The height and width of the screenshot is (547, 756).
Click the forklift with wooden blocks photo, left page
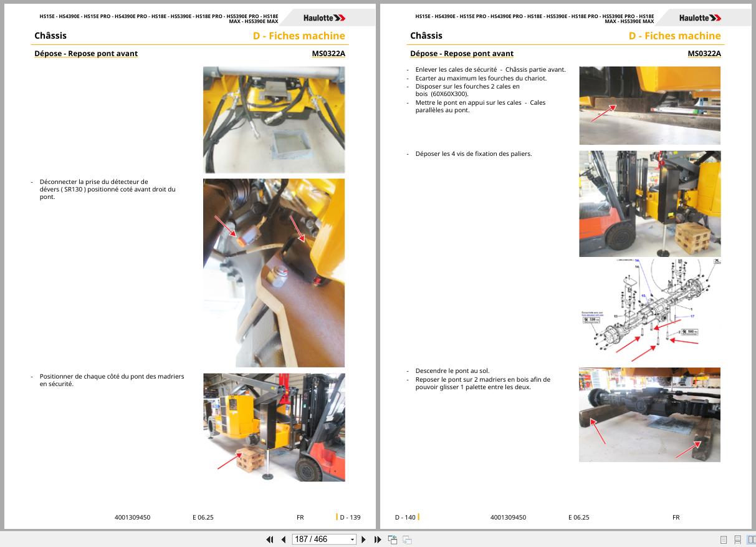pos(274,427)
